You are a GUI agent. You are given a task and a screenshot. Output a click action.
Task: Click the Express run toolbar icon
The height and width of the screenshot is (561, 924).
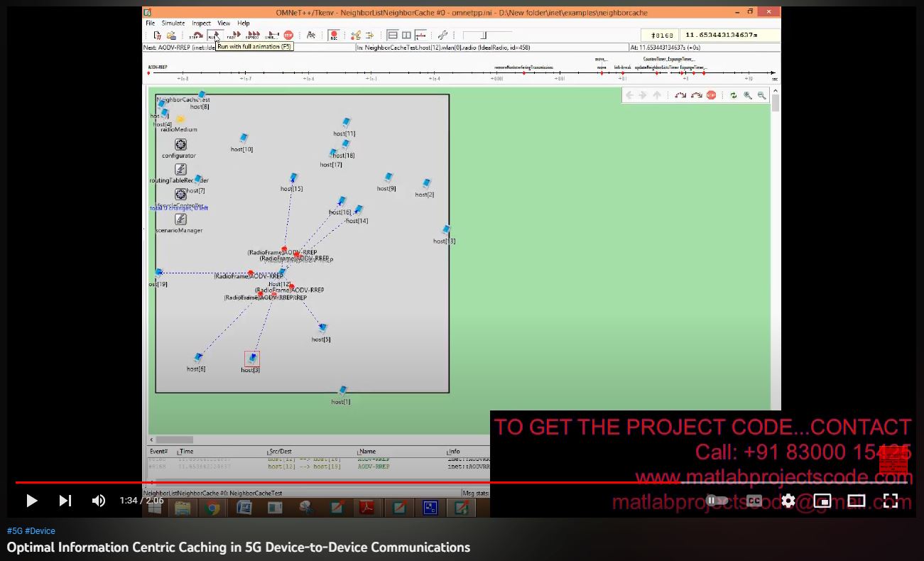click(x=253, y=35)
